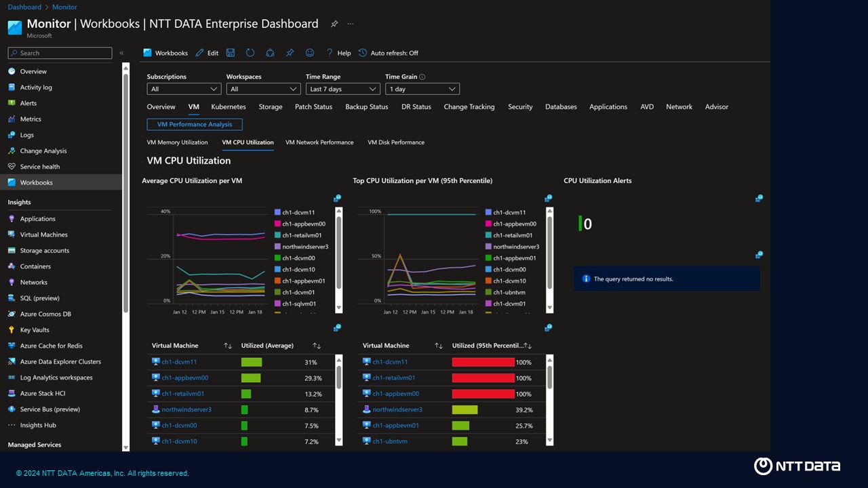Screen dimensions: 868x488
Task: Switch to VM Memory Utilization tab
Action: pos(177,142)
